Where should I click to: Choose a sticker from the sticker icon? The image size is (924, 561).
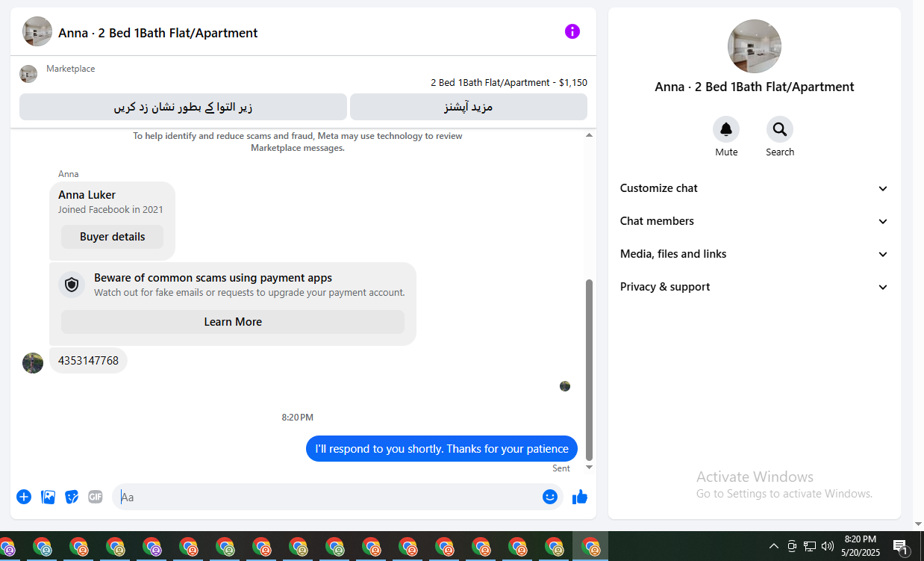72,497
